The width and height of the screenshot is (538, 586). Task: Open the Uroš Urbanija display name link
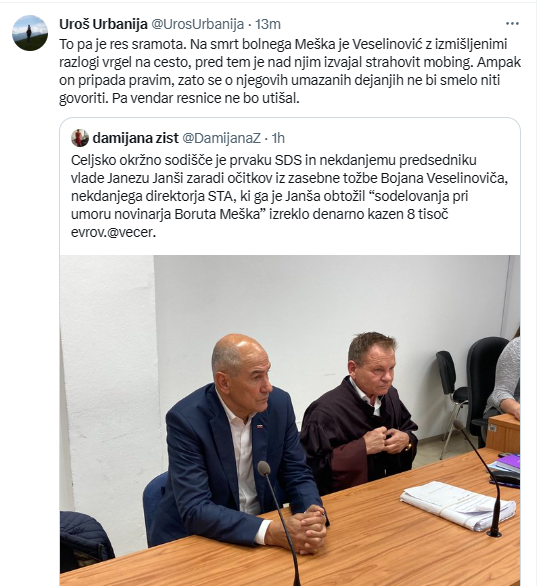103,24
